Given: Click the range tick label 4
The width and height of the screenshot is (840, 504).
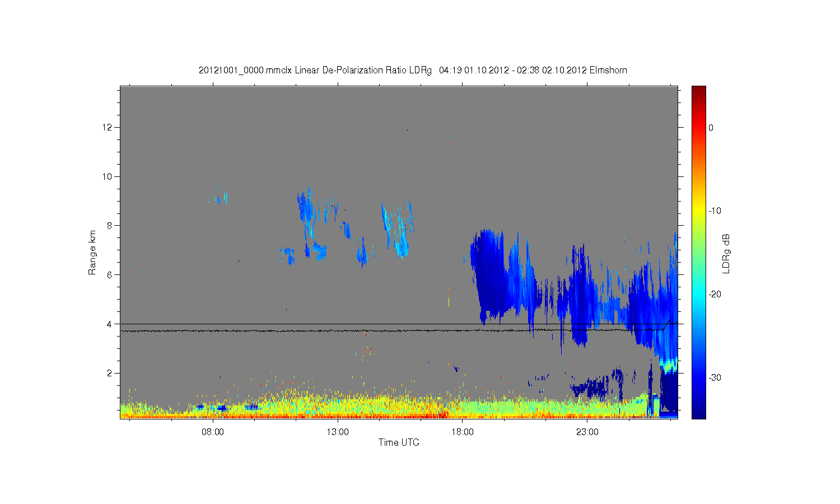Looking at the screenshot, I should [110, 324].
